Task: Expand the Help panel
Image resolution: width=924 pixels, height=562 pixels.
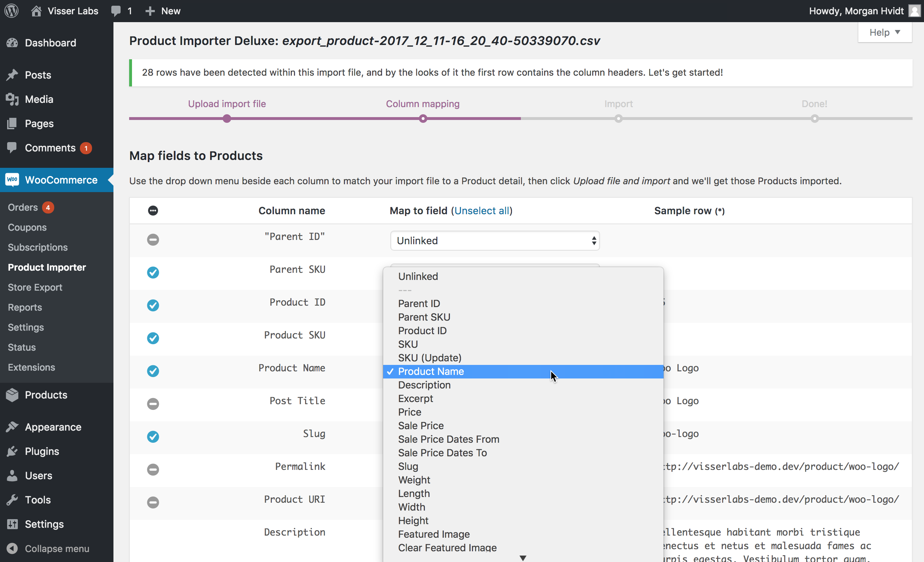Action: [x=885, y=32]
